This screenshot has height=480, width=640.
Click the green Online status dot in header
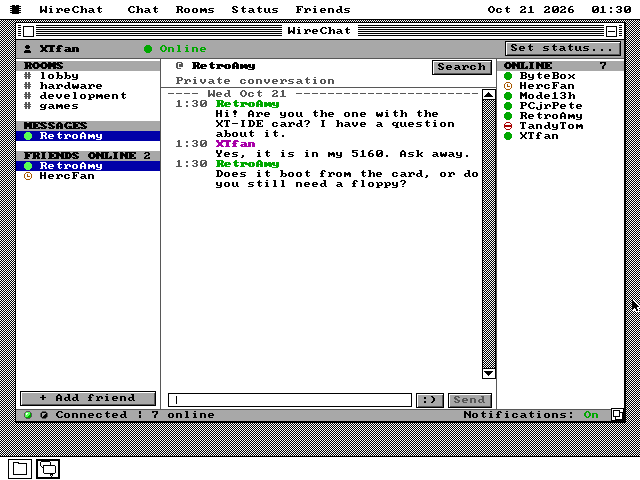pyautogui.click(x=148, y=49)
